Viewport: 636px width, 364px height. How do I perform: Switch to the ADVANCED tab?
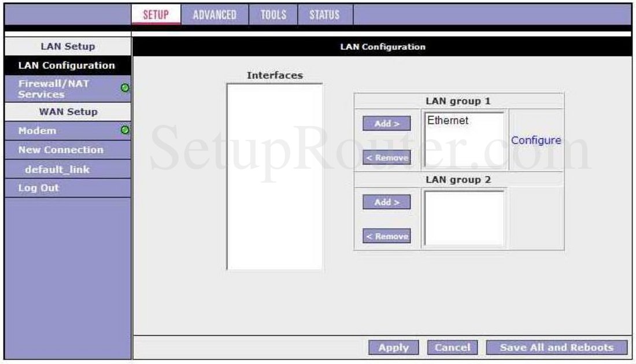coord(215,15)
